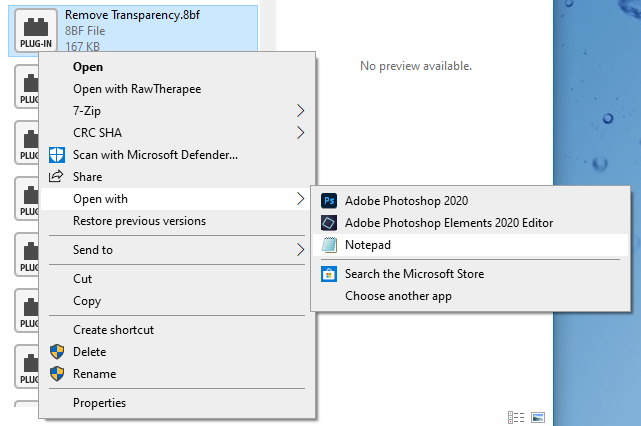Choose another app
This screenshot has width=641, height=426.
[x=470, y=296]
